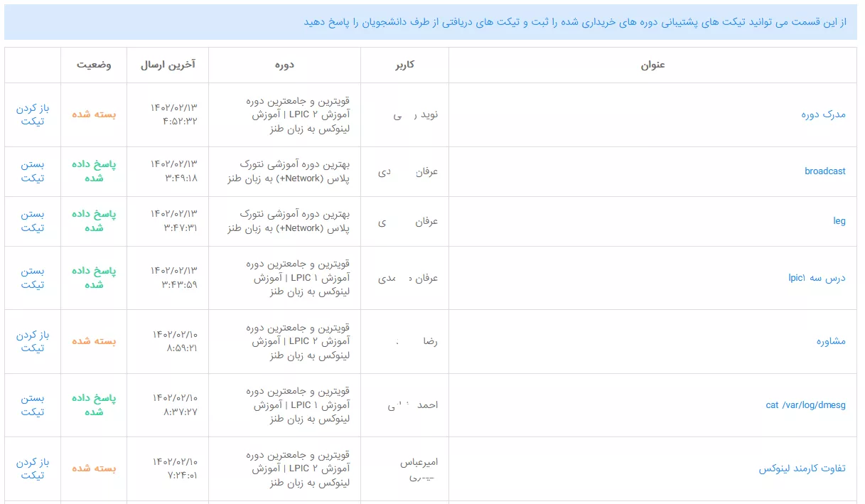The image size is (865, 504).
Task: Click the 'دوره' column header
Action: coord(284,65)
